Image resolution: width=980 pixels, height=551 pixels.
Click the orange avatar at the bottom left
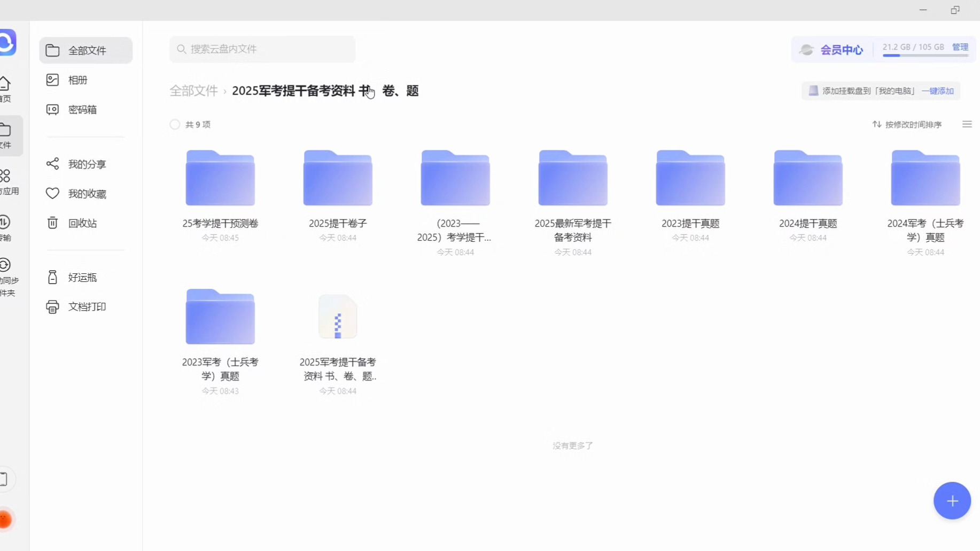(x=5, y=519)
